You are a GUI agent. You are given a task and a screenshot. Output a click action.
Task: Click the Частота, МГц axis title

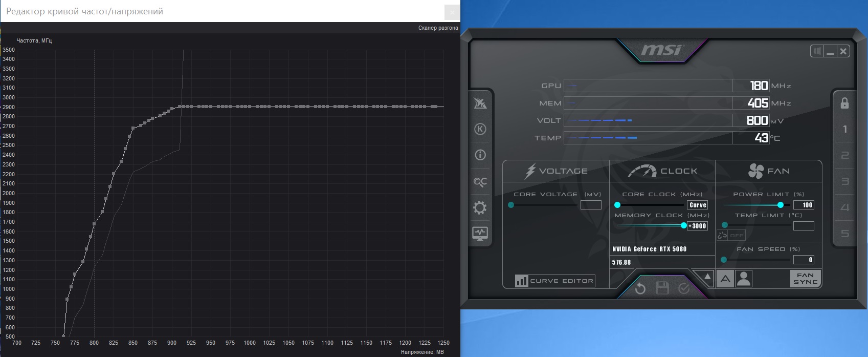(34, 40)
